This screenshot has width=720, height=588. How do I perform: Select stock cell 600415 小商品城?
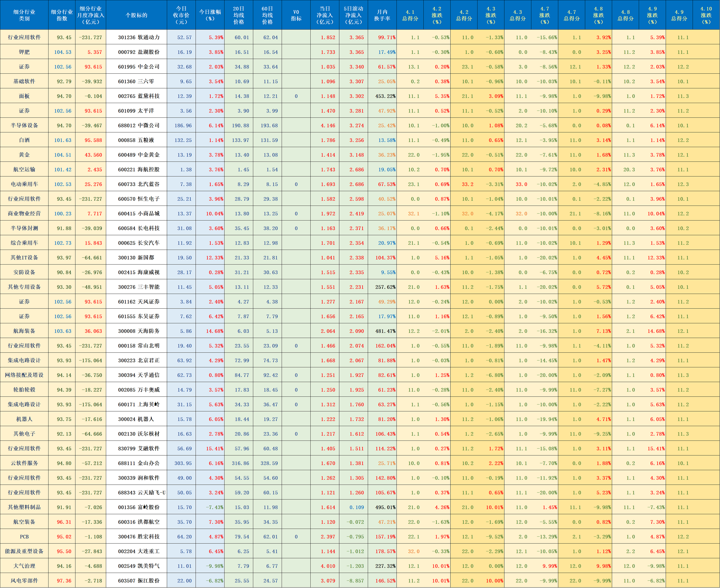137,213
